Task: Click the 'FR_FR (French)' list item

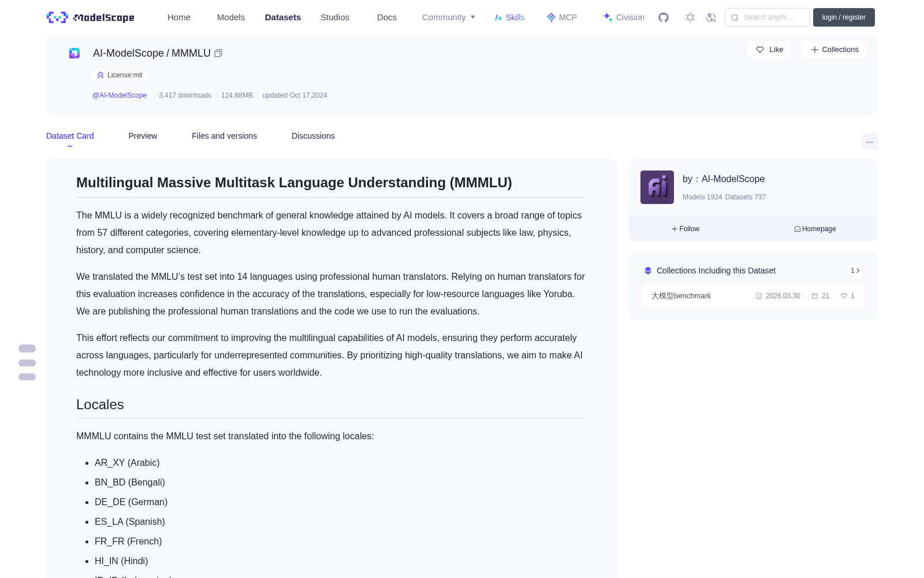Action: click(x=128, y=542)
